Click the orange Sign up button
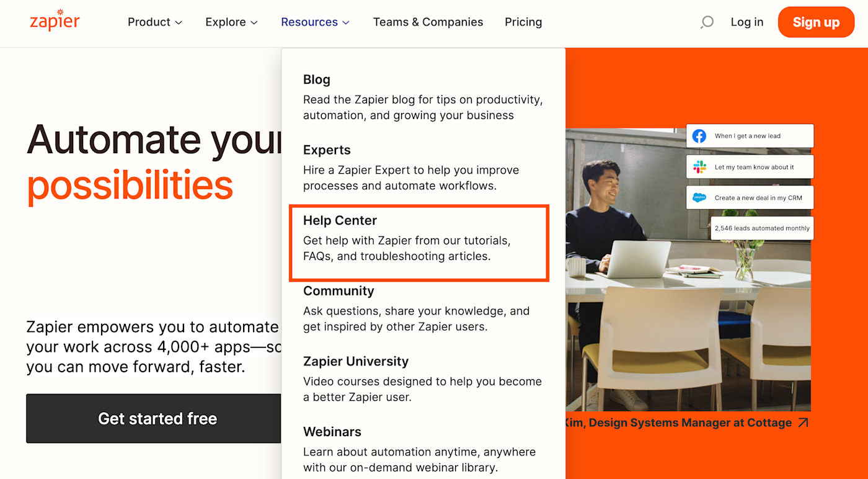 click(816, 22)
